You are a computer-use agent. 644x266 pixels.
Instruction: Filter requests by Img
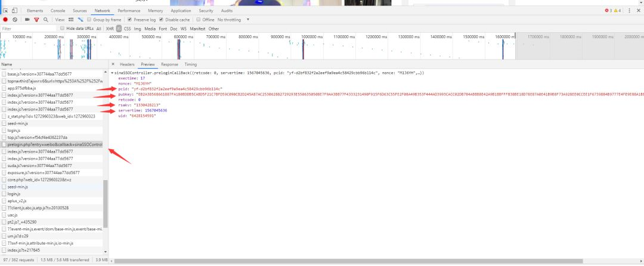[137, 29]
